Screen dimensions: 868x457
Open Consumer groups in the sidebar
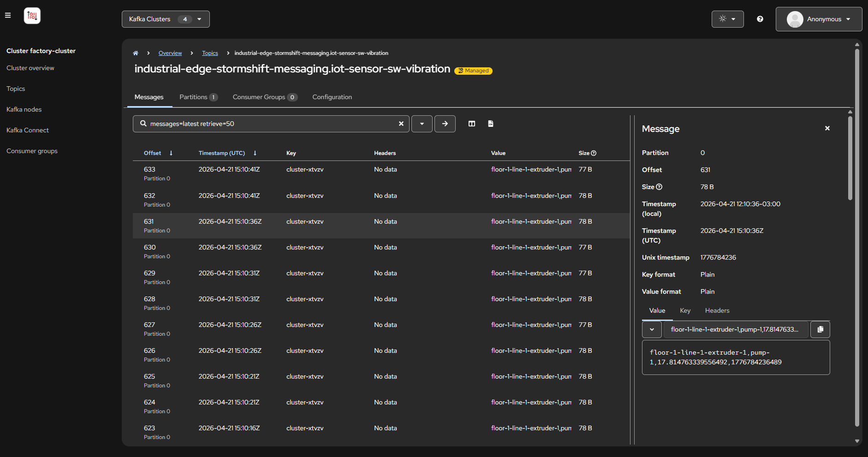(x=32, y=151)
